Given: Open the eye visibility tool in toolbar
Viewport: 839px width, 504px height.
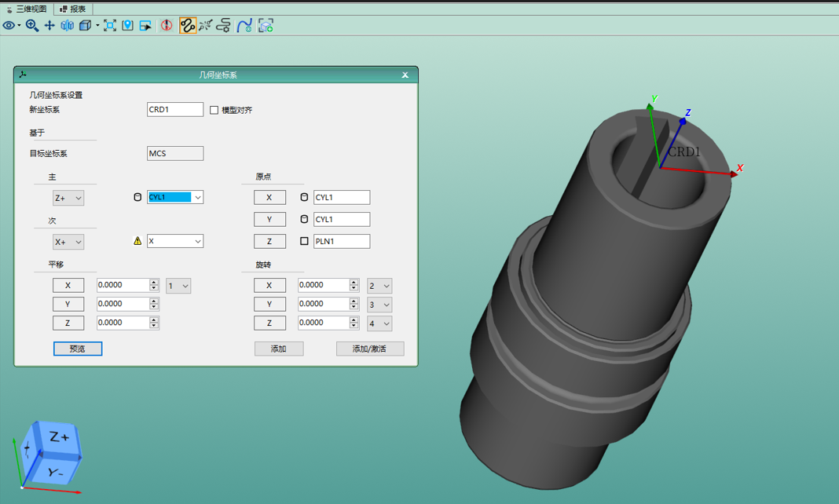Looking at the screenshot, I should pyautogui.click(x=9, y=25).
